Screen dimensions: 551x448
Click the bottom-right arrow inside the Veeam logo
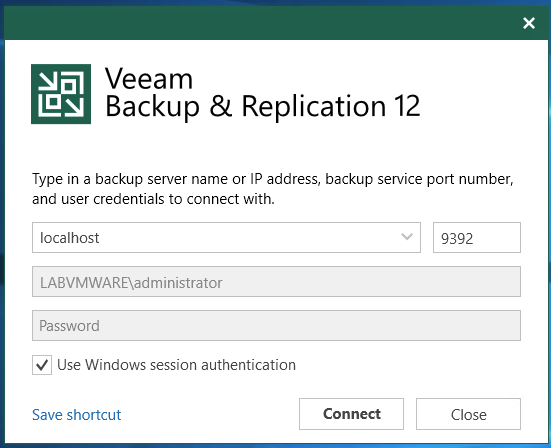75,107
